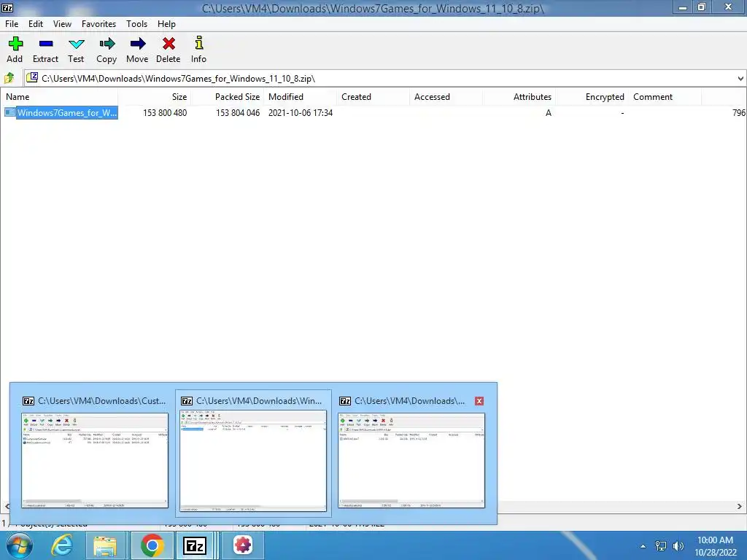Screen dimensions: 747x560
Task: Click the size value 153 800 480
Action: (x=165, y=113)
